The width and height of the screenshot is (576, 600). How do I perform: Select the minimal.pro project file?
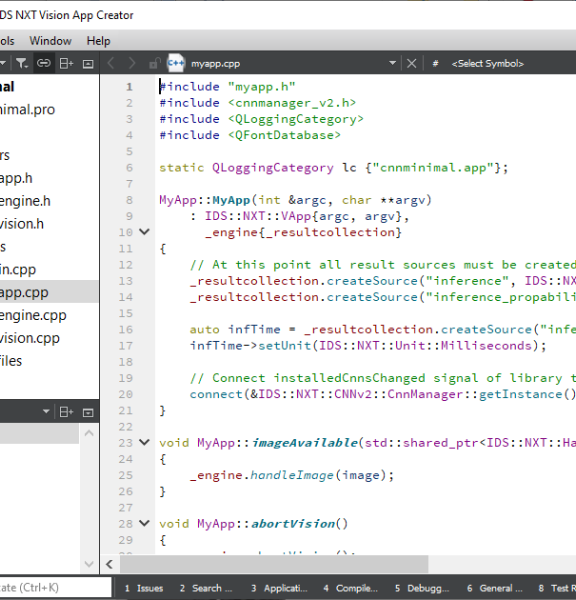(28, 109)
